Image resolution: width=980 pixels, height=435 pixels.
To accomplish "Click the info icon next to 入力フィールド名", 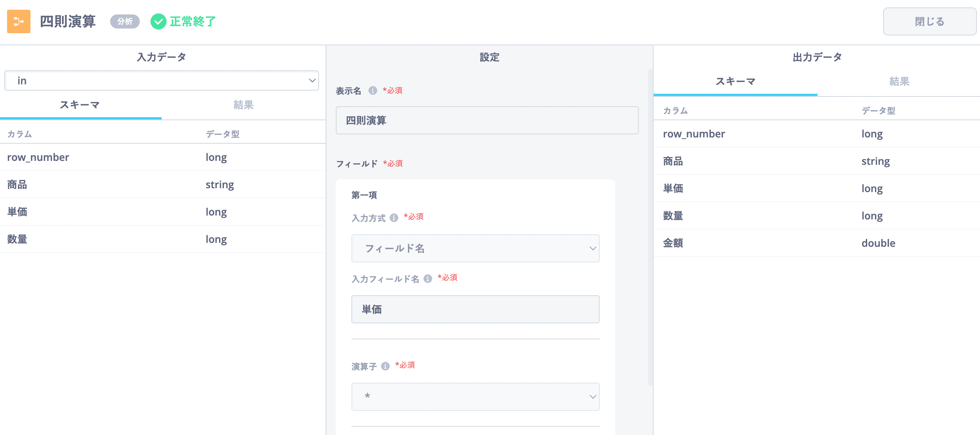I will coord(428,278).
